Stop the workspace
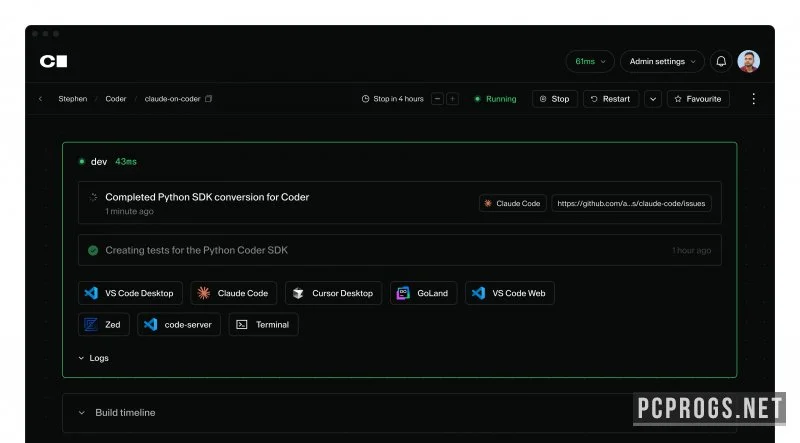 [555, 99]
